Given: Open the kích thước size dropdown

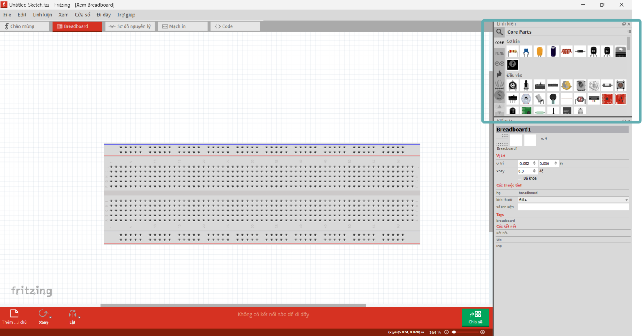Looking at the screenshot, I should click(x=573, y=200).
